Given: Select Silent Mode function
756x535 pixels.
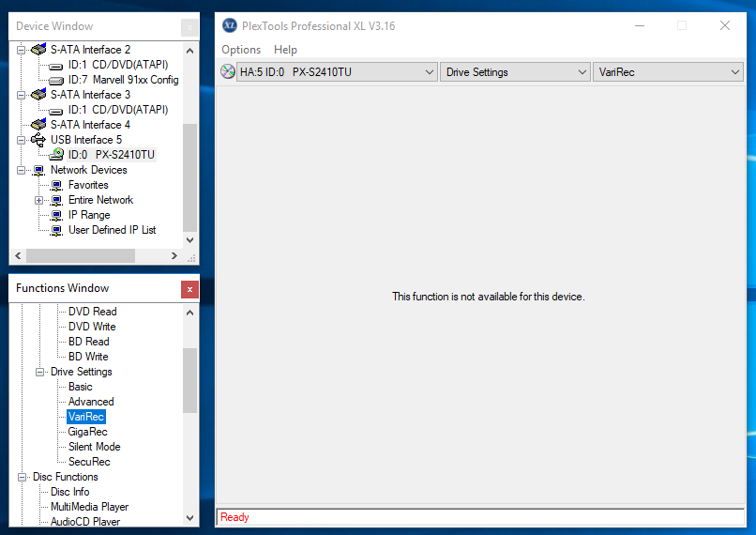Looking at the screenshot, I should point(95,446).
